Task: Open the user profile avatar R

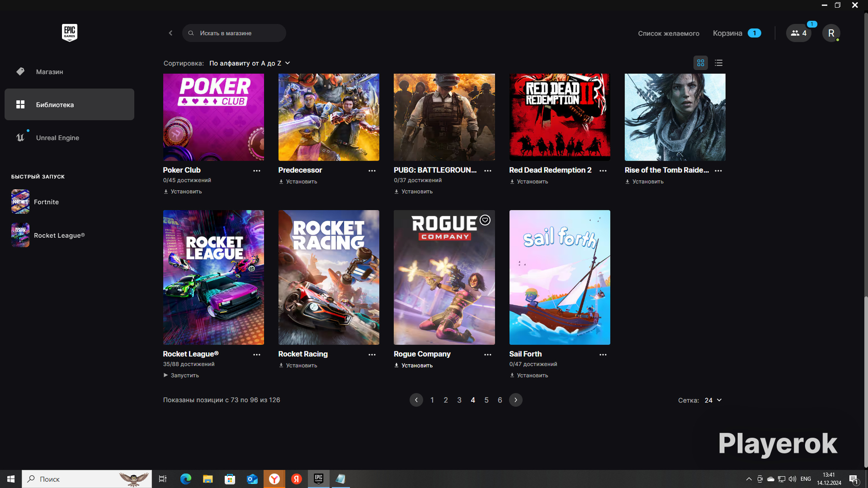Action: tap(831, 33)
